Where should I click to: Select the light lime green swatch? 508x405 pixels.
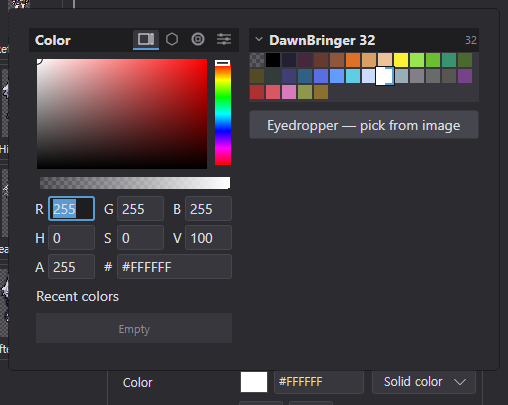click(417, 60)
